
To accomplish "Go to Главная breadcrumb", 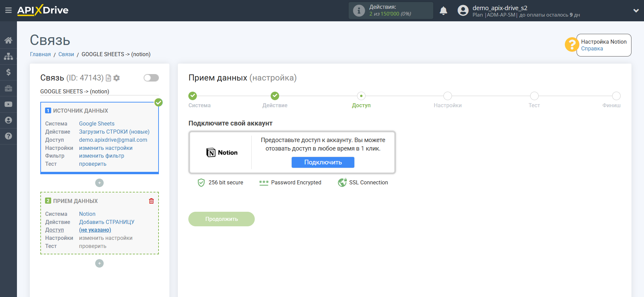I will click(x=40, y=54).
